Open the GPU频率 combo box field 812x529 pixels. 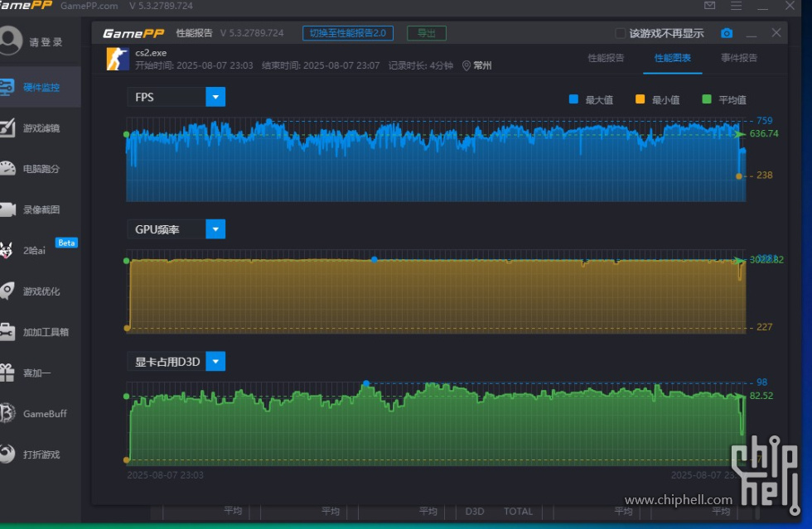(x=176, y=229)
